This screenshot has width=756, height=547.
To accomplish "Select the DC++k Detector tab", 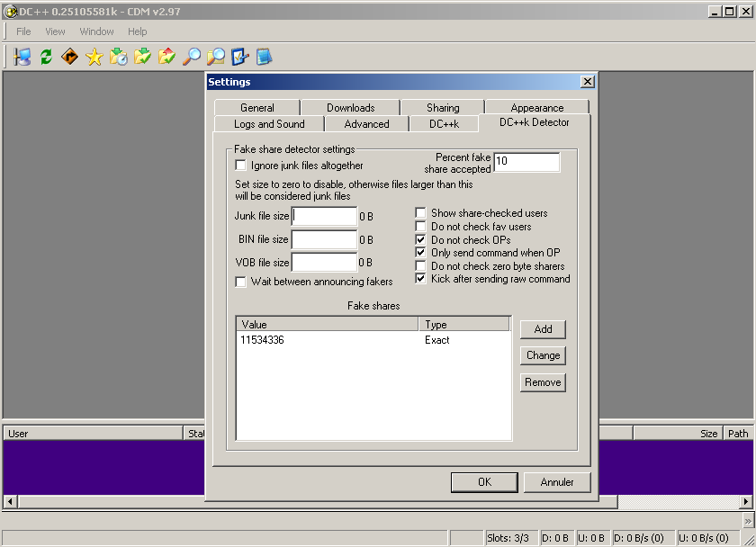I will 535,122.
